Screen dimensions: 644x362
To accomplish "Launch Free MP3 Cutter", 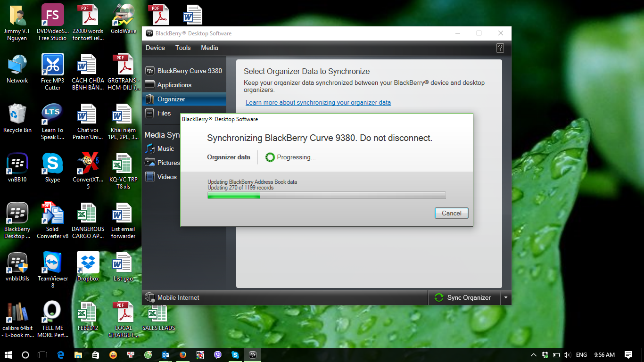I will 53,72.
